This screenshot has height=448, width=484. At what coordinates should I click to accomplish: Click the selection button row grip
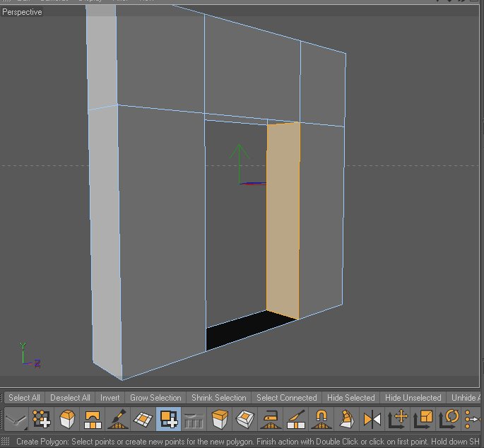tap(2, 398)
